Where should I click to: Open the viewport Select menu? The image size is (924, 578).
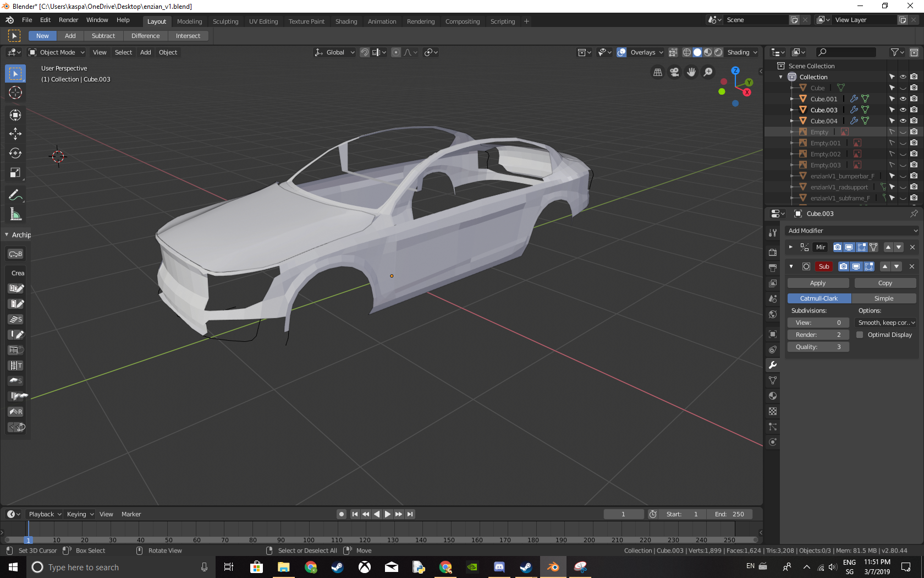123,52
